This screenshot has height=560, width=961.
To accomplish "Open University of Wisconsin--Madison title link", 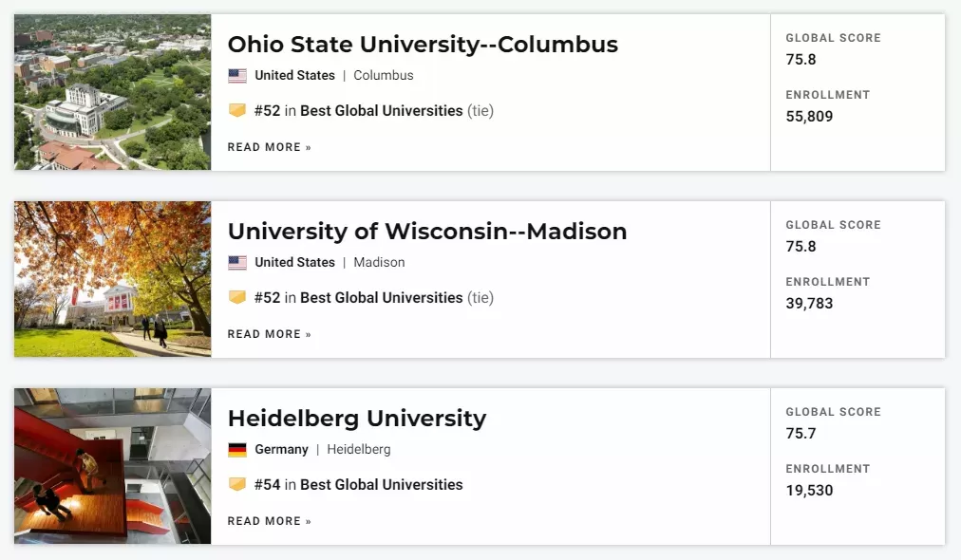I will pyautogui.click(x=427, y=231).
